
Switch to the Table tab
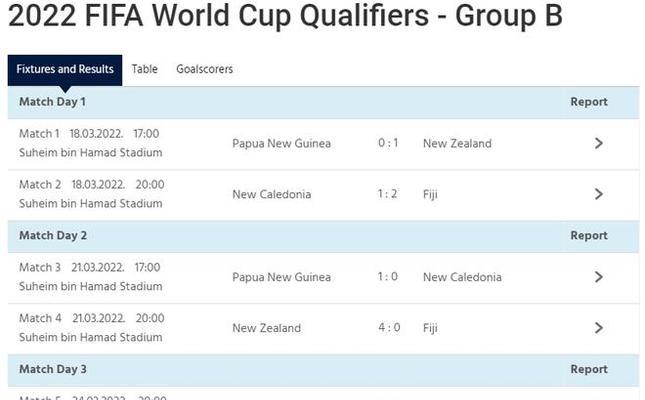(144, 69)
